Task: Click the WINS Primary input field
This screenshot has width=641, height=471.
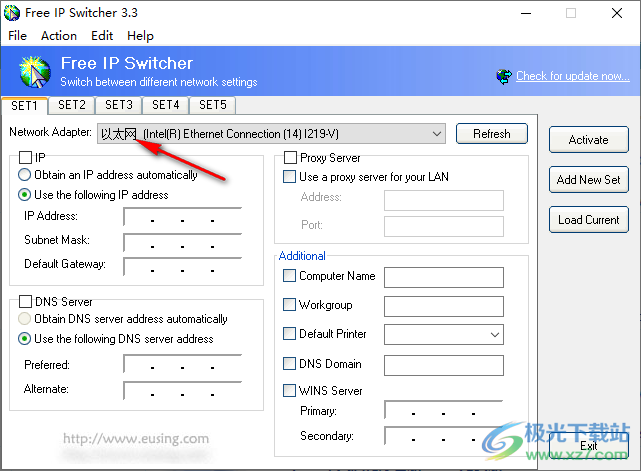Action: (x=444, y=410)
